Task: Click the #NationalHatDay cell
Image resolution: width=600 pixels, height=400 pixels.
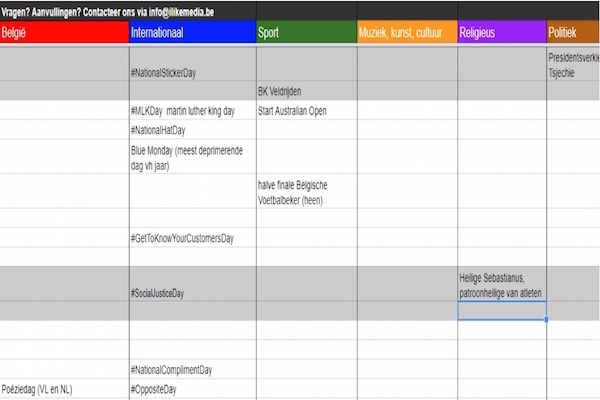Action: coord(193,130)
